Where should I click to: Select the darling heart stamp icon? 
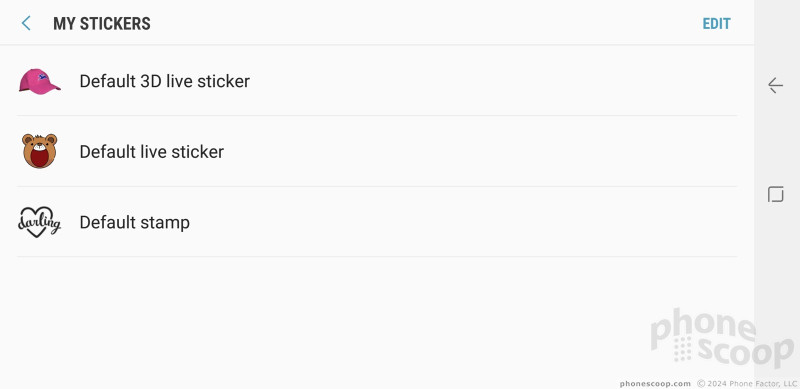click(39, 222)
